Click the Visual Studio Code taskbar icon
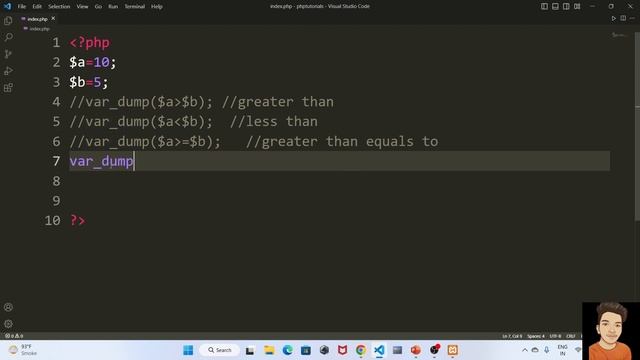The width and height of the screenshot is (640, 360). point(379,350)
